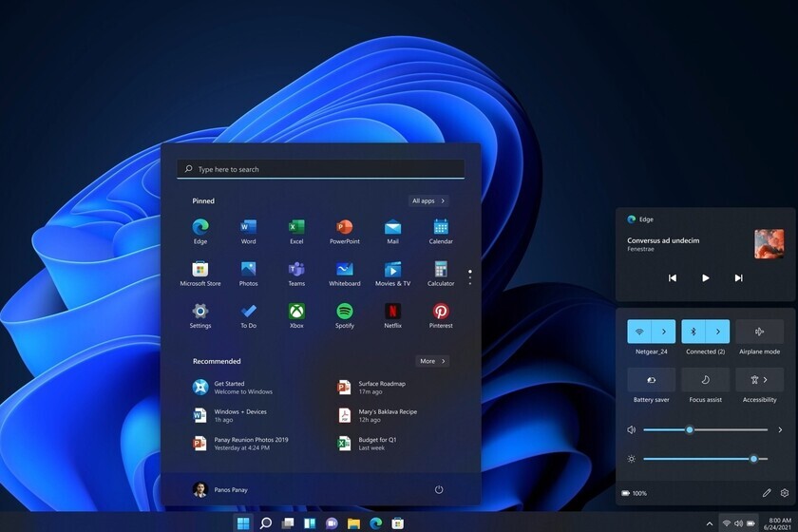This screenshot has height=532, width=798.
Task: Play the Conversus ad undecim track
Action: point(705,278)
